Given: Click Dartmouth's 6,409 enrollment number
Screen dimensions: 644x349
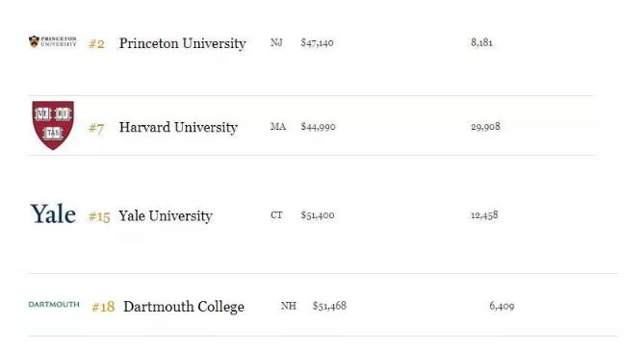Looking at the screenshot, I should pyautogui.click(x=502, y=306).
